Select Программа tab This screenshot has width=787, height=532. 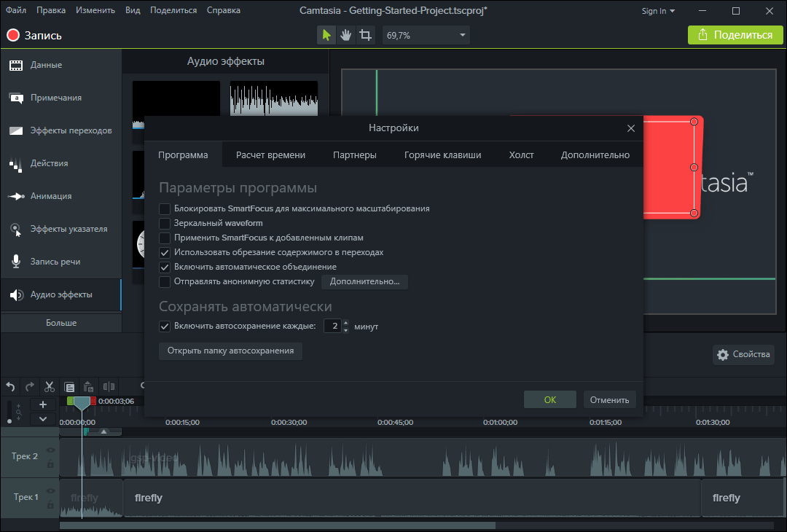(x=183, y=155)
